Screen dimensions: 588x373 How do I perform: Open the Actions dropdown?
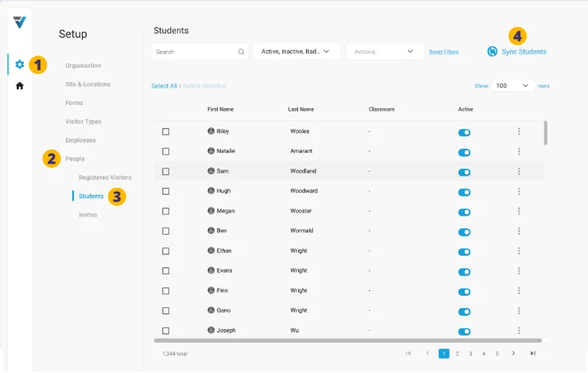pos(385,52)
